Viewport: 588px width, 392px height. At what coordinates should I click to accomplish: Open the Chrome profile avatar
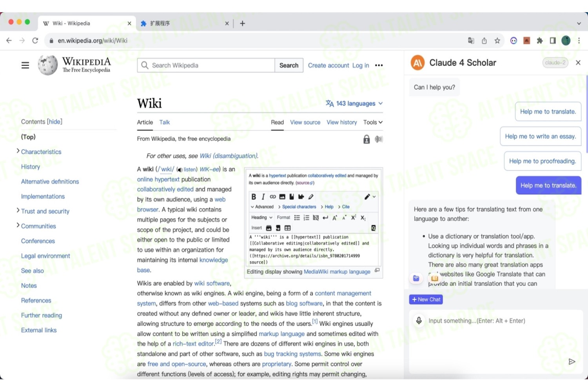(x=566, y=40)
